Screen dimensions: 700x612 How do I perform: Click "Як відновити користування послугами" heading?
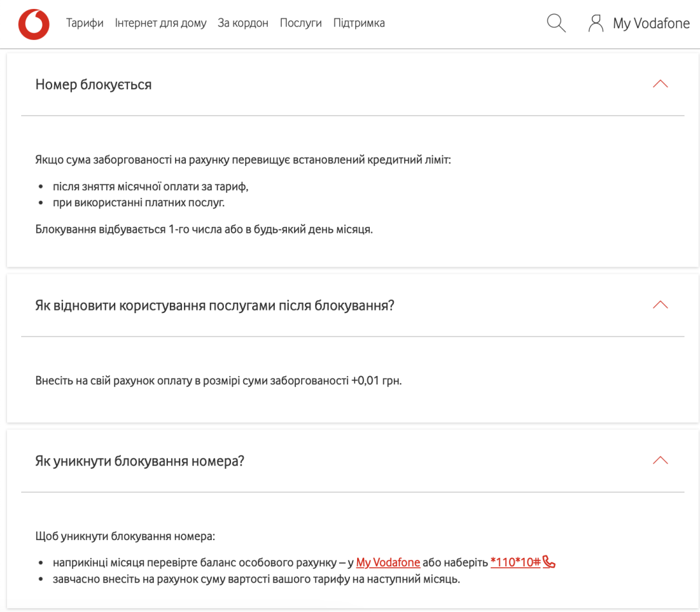(214, 305)
